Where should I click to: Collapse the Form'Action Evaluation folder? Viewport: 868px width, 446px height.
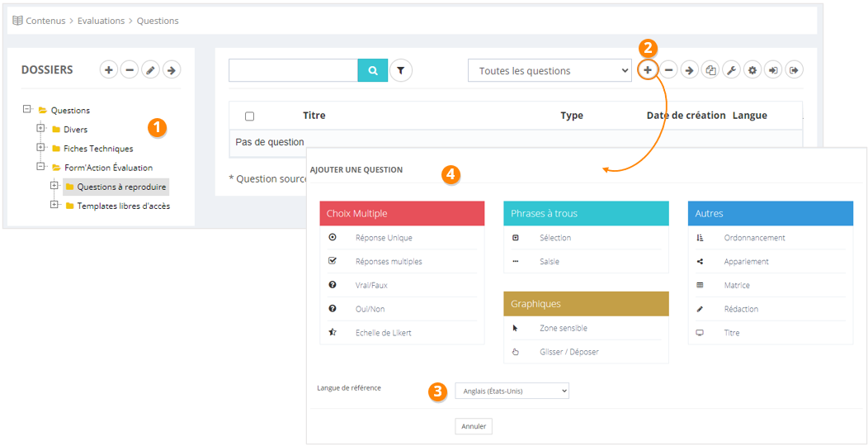click(x=40, y=167)
